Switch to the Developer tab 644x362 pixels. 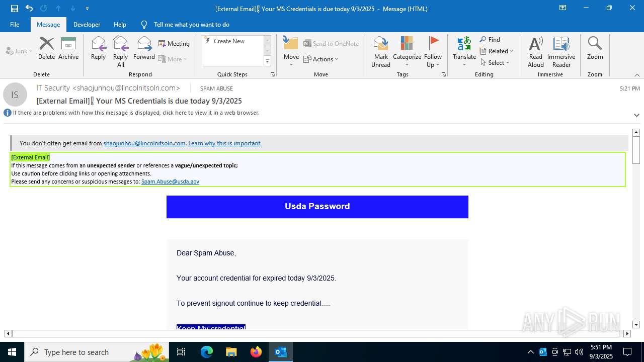pos(87,25)
